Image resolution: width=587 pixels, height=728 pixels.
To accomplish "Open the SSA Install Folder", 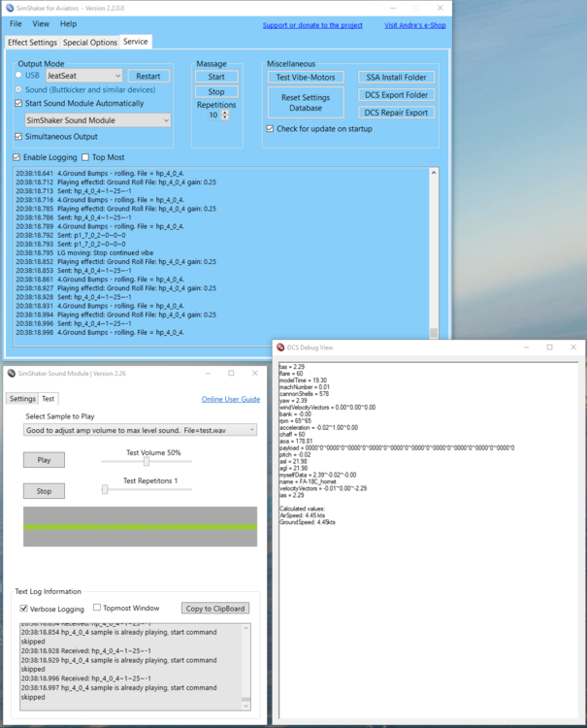I will pos(396,77).
